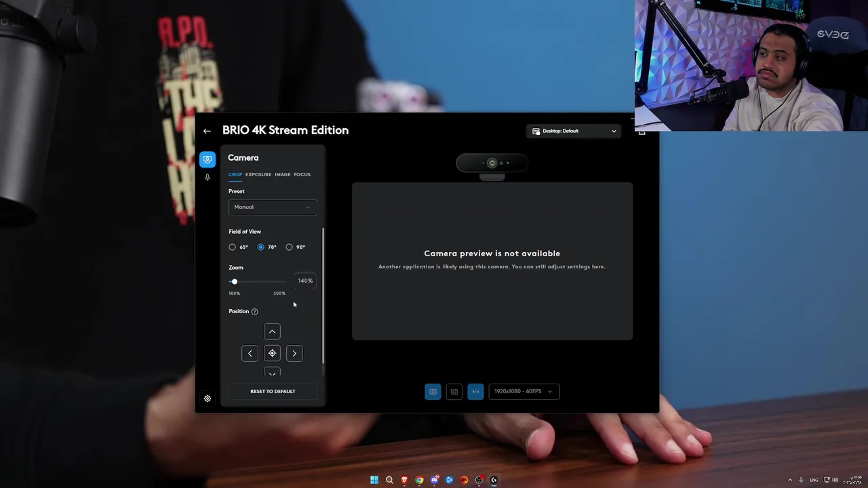Click the 140% zoom value field

click(305, 281)
